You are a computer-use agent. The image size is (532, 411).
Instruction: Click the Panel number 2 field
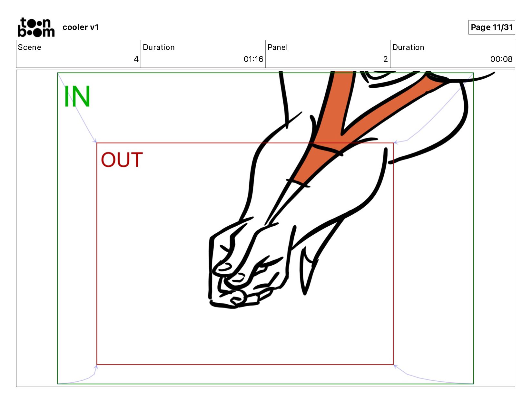pos(328,54)
